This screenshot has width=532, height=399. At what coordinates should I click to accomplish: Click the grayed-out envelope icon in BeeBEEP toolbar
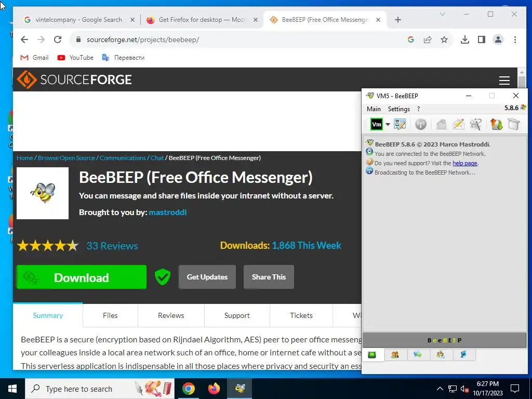(441, 125)
